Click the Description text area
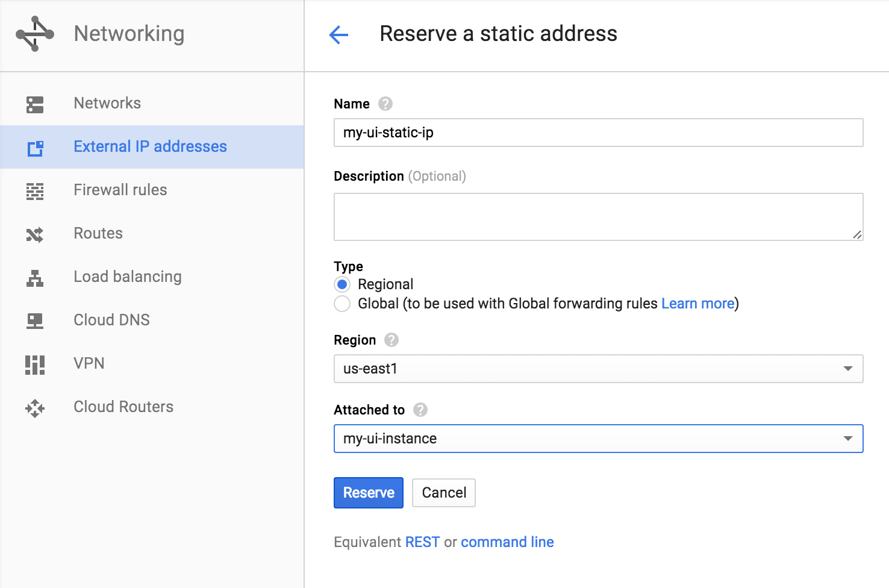The width and height of the screenshot is (889, 588). point(598,217)
